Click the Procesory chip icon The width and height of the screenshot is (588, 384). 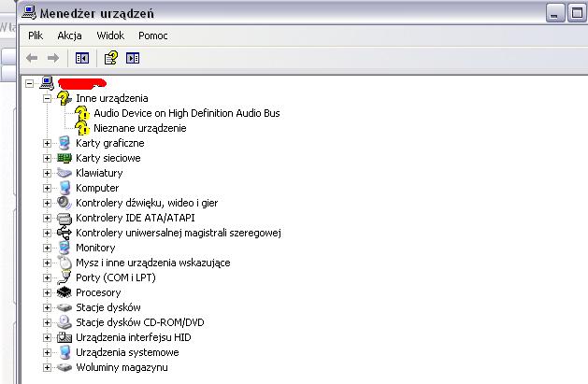[65, 292]
